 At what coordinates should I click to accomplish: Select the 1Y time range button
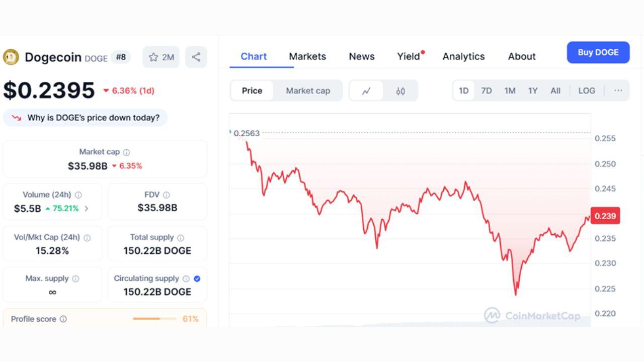pos(533,91)
